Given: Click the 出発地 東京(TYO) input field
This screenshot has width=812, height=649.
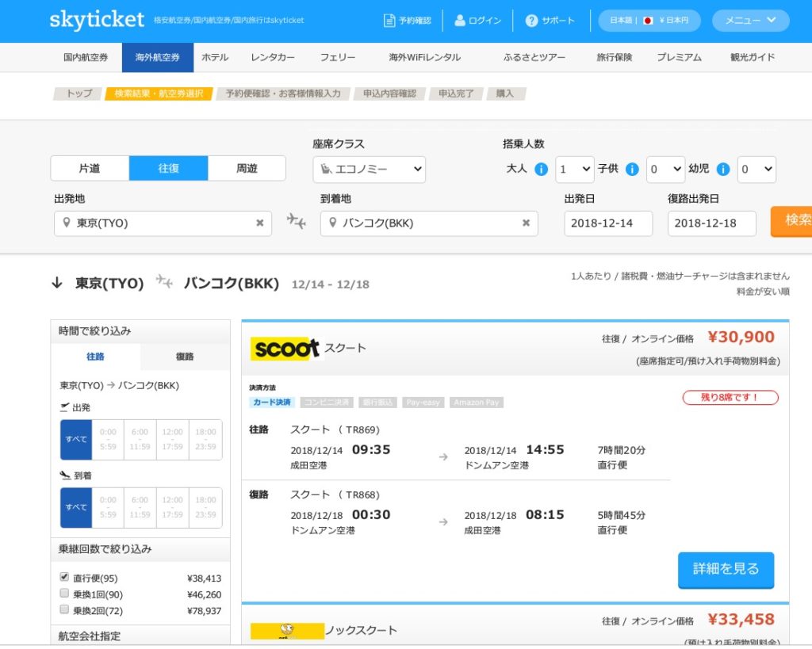Looking at the screenshot, I should 163,223.
